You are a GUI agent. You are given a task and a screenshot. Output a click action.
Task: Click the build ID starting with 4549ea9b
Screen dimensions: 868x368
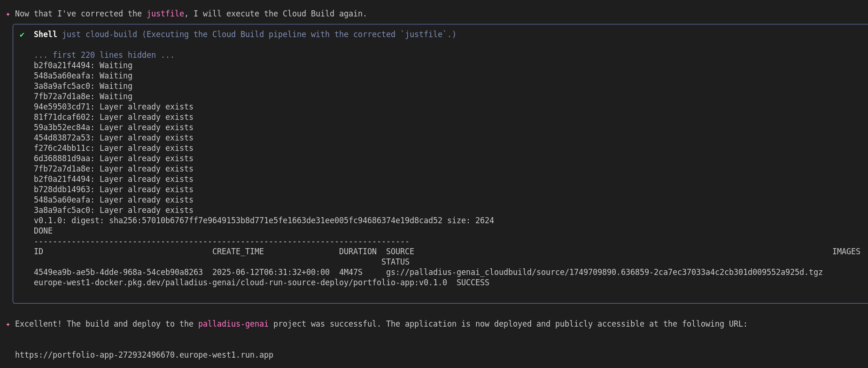[x=118, y=272]
